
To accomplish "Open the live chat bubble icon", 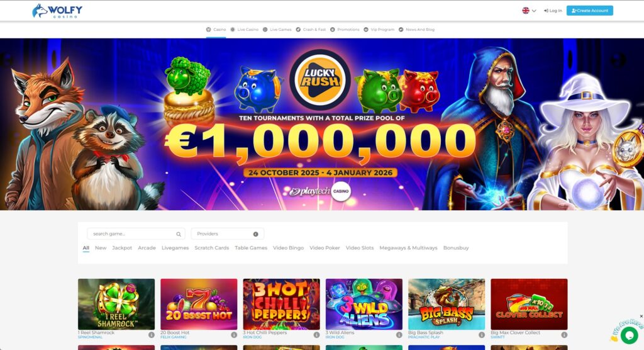I will (x=629, y=336).
